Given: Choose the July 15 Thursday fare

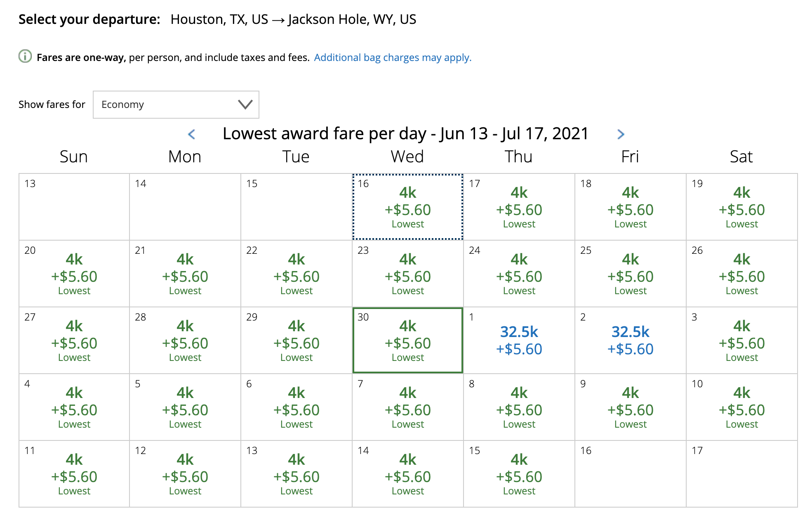Looking at the screenshot, I should (x=519, y=474).
